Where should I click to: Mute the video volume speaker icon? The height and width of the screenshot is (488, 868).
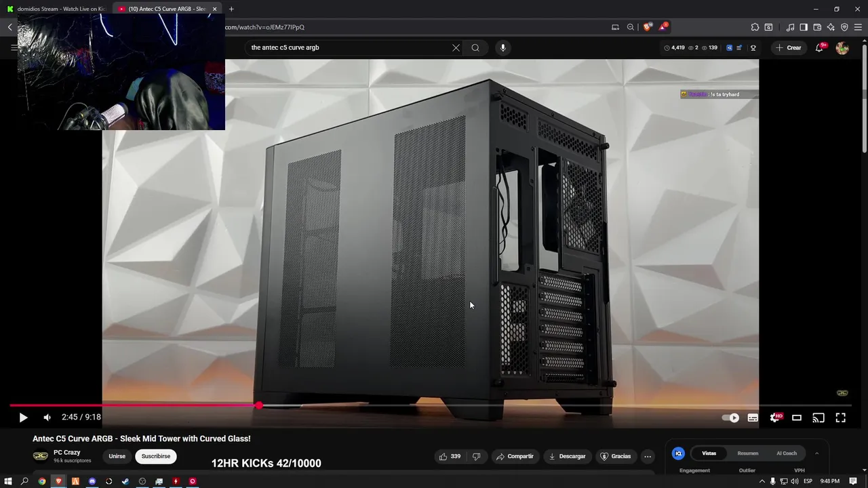(x=47, y=418)
